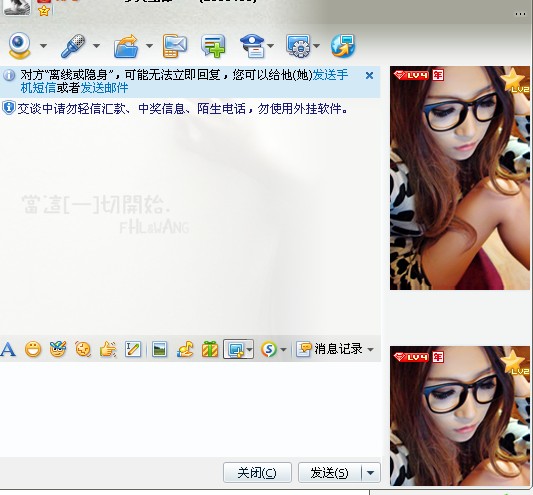Click the LV4 badge on upper picture
This screenshot has height=495, width=533.
[411, 75]
